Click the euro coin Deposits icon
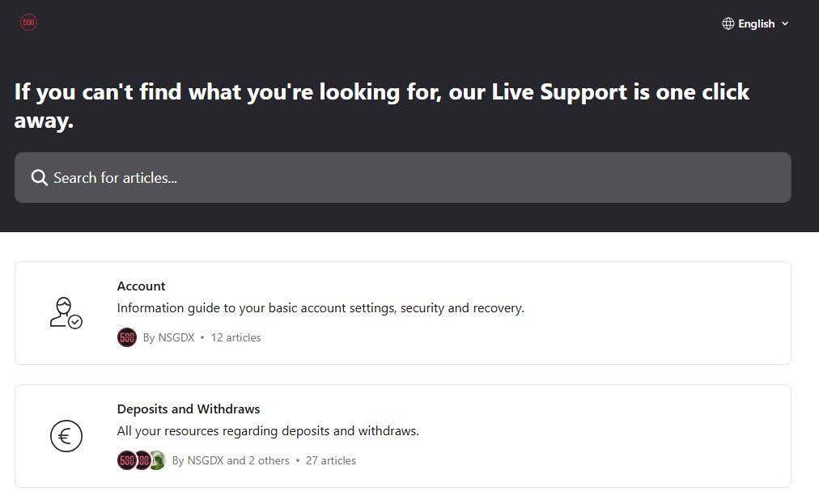 (x=66, y=436)
